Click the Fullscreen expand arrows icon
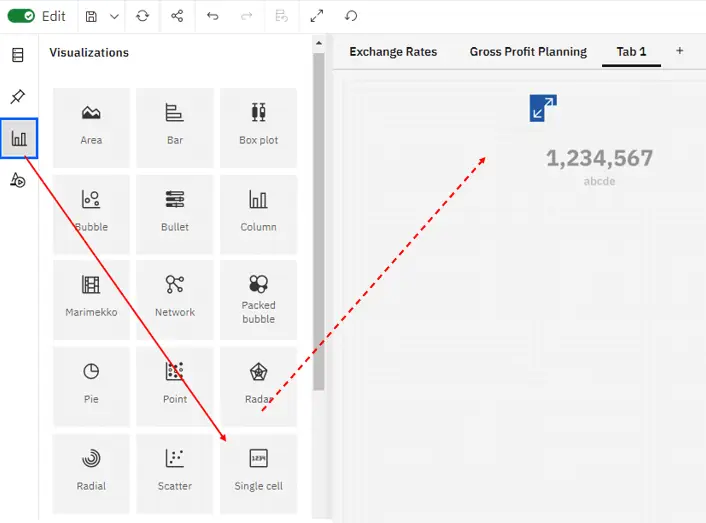Viewport: 706px width, 523px height. [317, 16]
